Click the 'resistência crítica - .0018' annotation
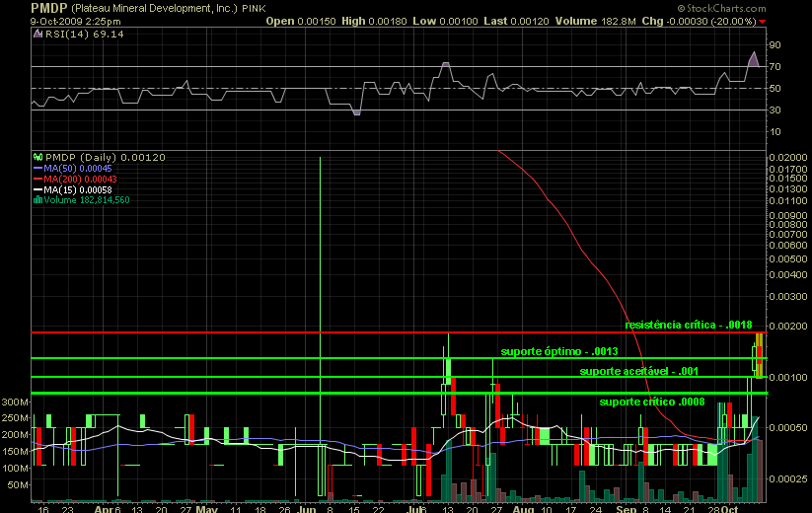The image size is (812, 513). coord(689,325)
